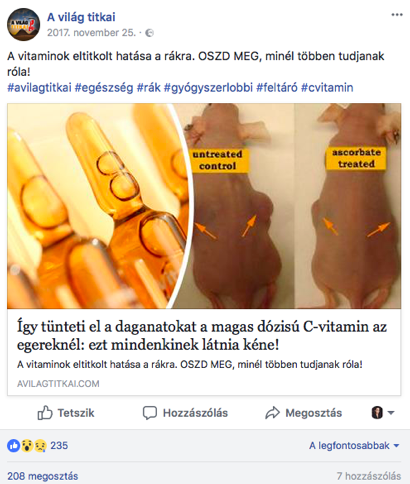Open the profile selector dropdown arrow
The width and height of the screenshot is (410, 484).
click(x=391, y=413)
